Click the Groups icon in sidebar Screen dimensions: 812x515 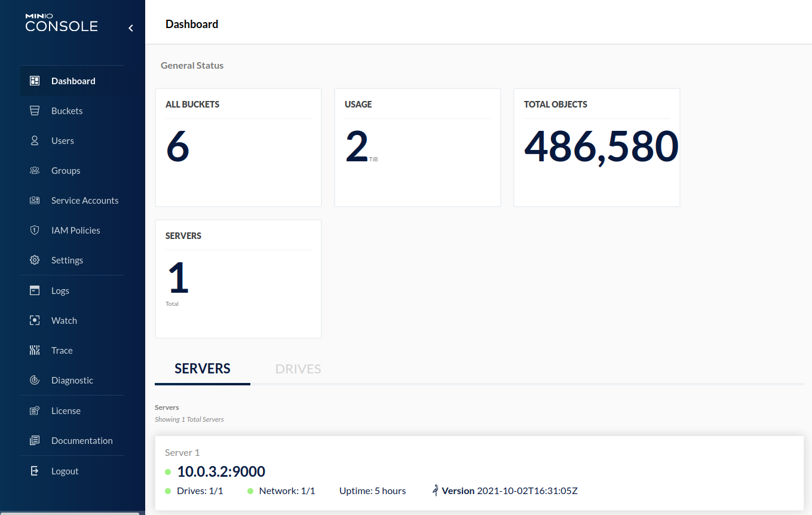point(35,170)
